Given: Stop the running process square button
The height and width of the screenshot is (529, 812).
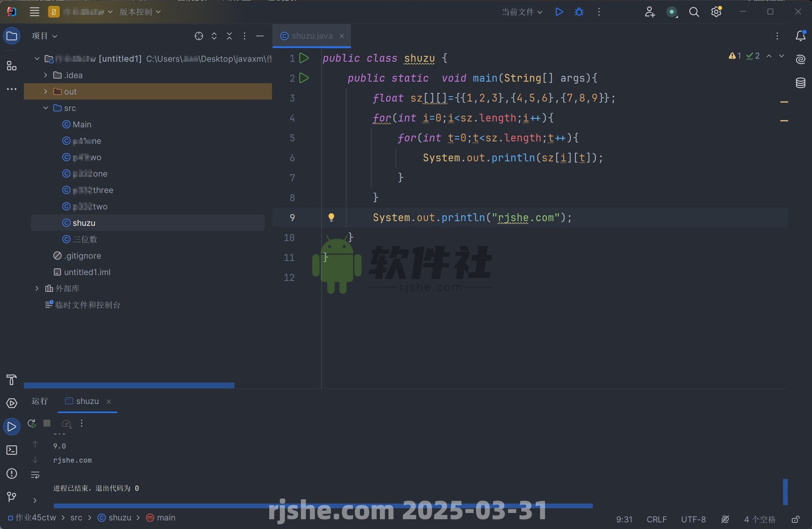Looking at the screenshot, I should click(x=47, y=423).
